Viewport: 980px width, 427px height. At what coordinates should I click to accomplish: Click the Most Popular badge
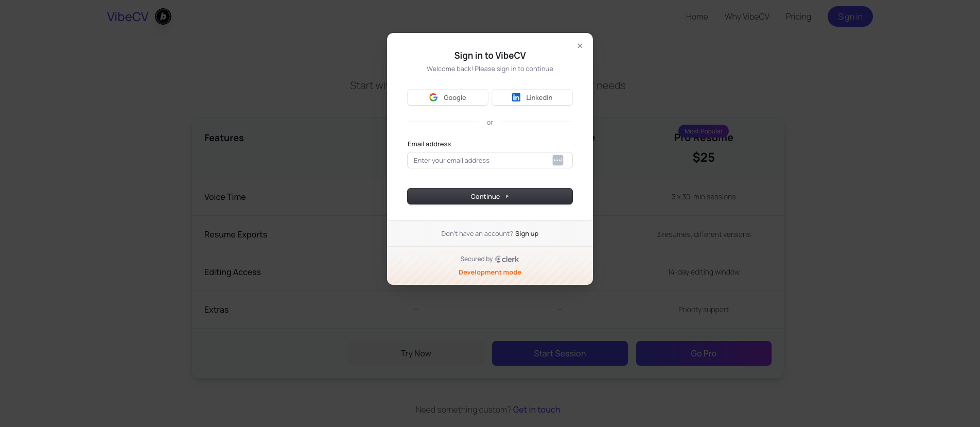pyautogui.click(x=703, y=131)
